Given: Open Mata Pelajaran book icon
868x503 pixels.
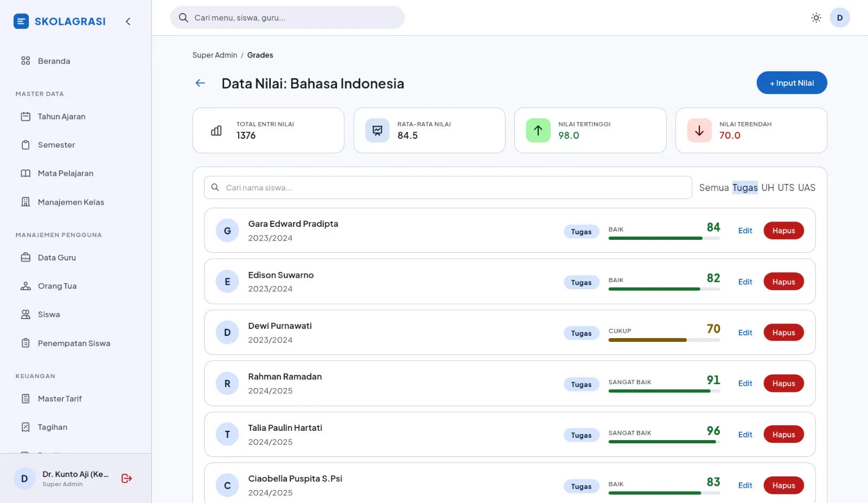Looking at the screenshot, I should [25, 174].
